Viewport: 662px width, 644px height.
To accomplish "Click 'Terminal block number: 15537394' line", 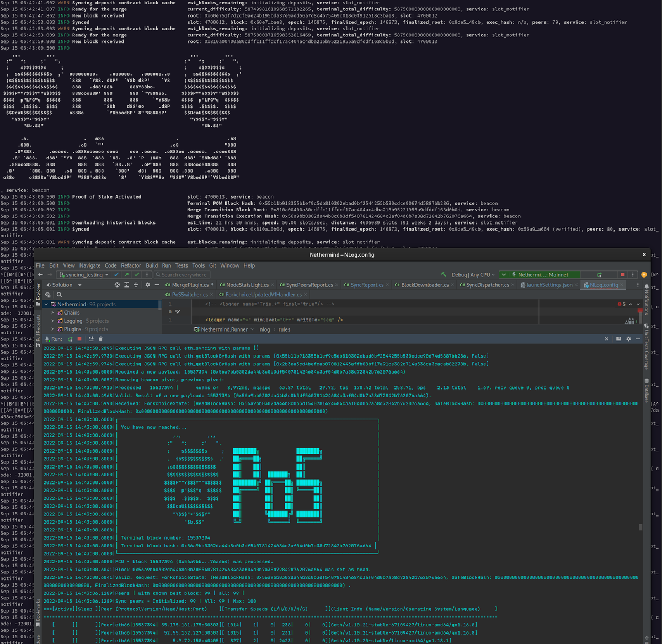I will [x=165, y=537].
